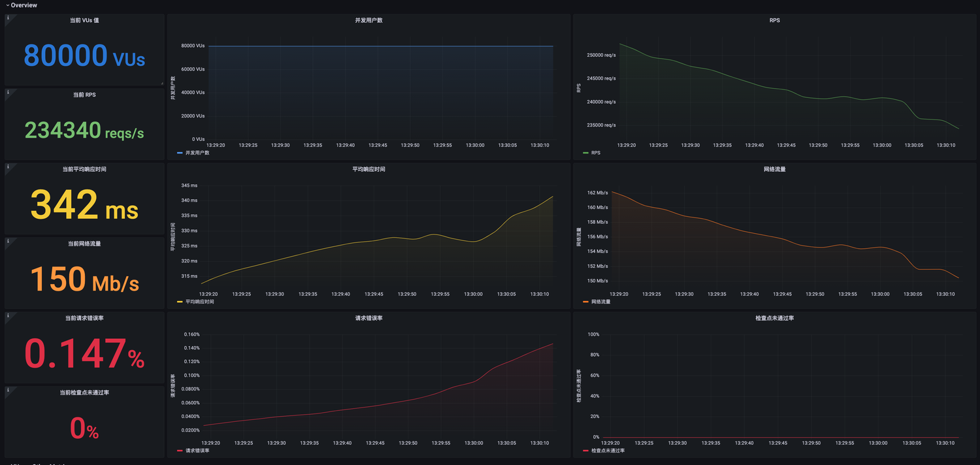This screenshot has width=980, height=465.
Task: Click info icon on 当前 VUs 值 panel
Action: 8,18
